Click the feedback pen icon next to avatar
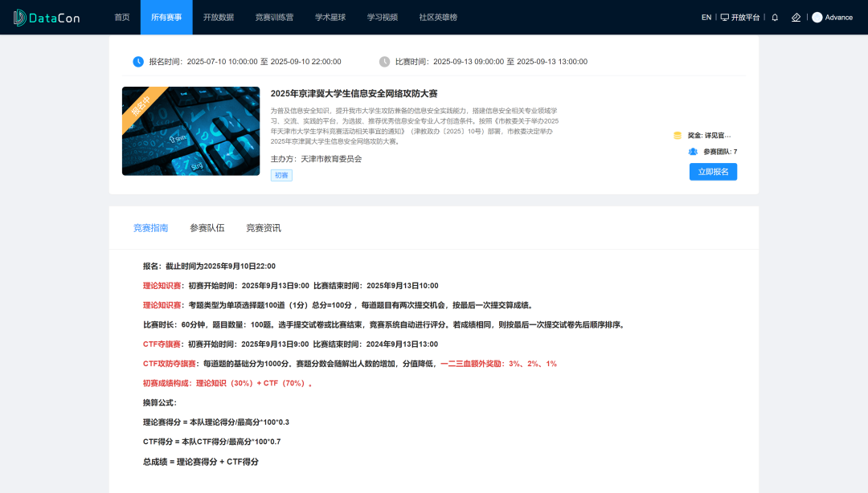Screen dimensions: 868x493 click(x=796, y=17)
